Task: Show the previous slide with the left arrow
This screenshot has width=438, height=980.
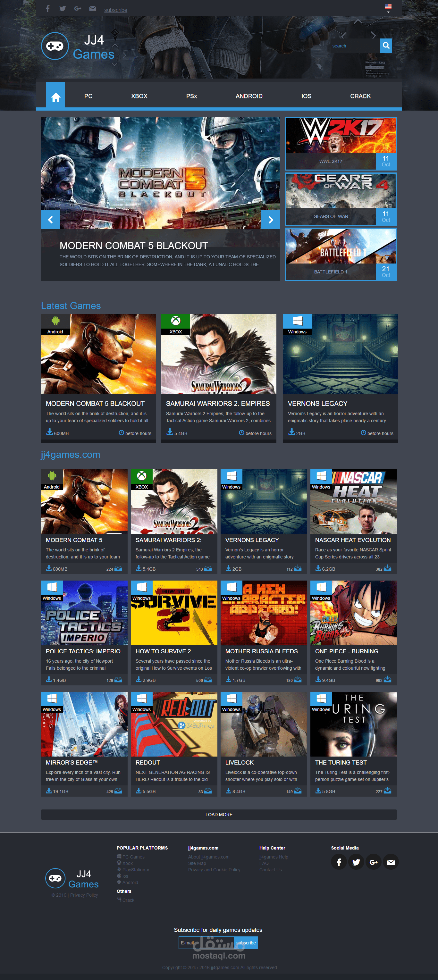Action: point(50,220)
